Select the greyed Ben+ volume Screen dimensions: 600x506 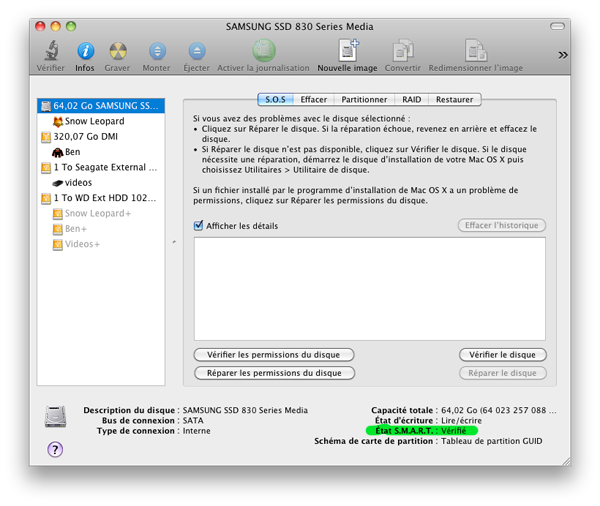tap(101, 229)
